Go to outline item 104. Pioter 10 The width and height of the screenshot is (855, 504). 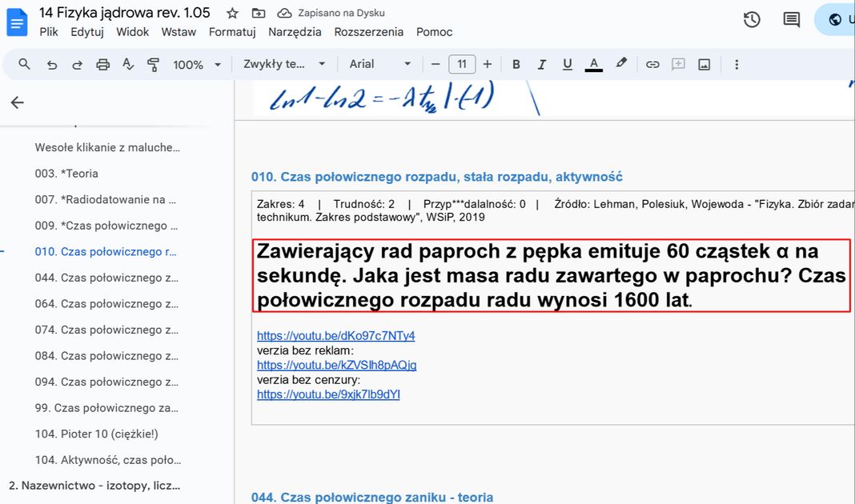pos(96,434)
